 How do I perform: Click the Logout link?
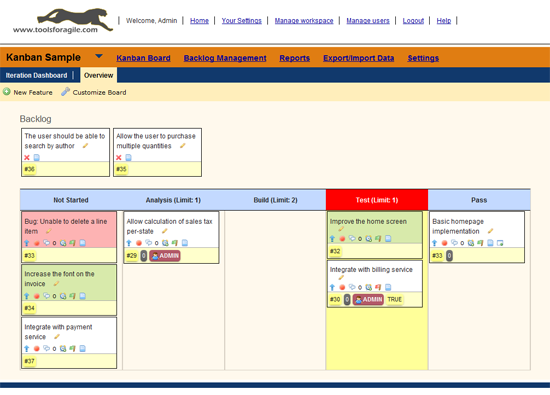(x=413, y=20)
